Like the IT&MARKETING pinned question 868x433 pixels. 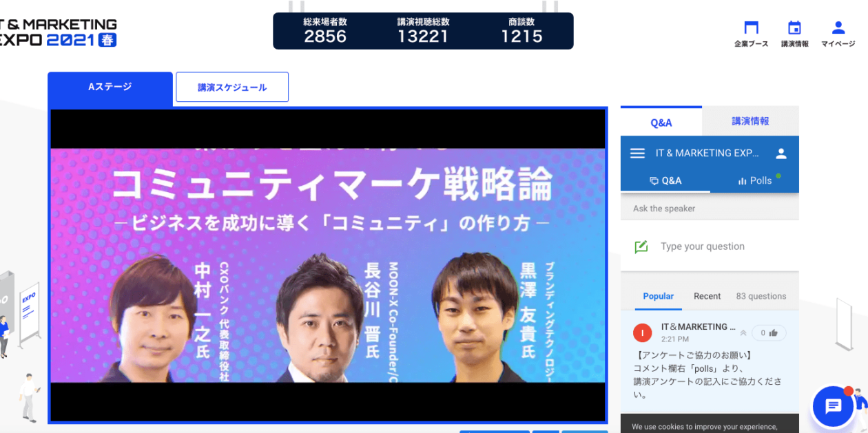[769, 332]
